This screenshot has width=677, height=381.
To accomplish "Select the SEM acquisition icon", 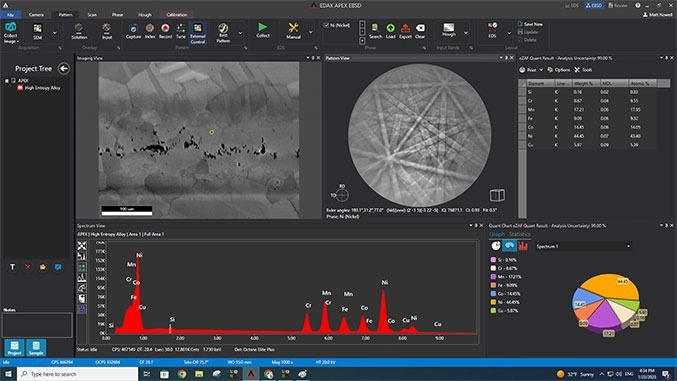I will click(x=38, y=29).
